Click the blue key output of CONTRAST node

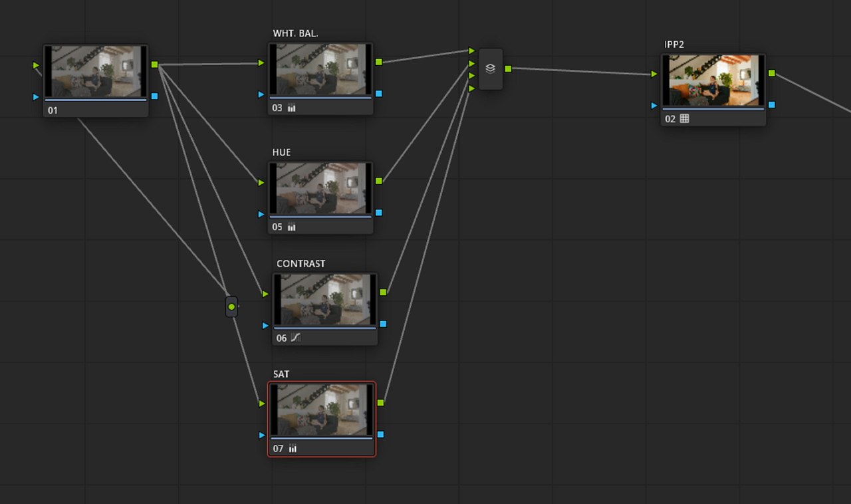[383, 324]
